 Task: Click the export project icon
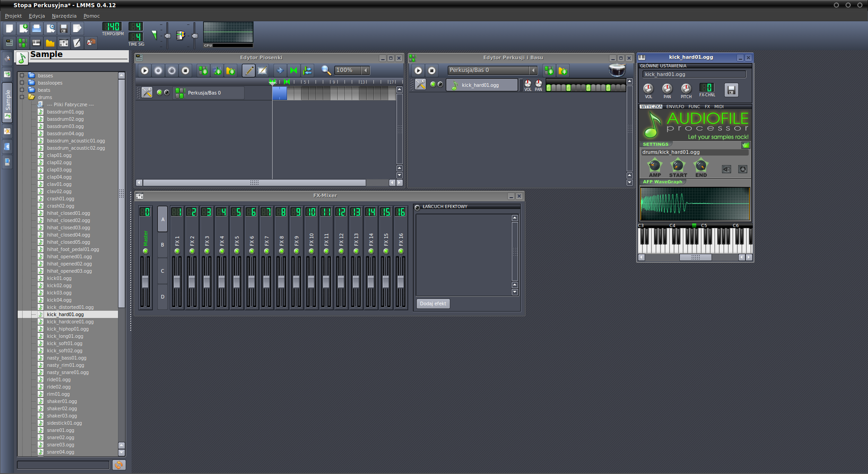[x=77, y=28]
